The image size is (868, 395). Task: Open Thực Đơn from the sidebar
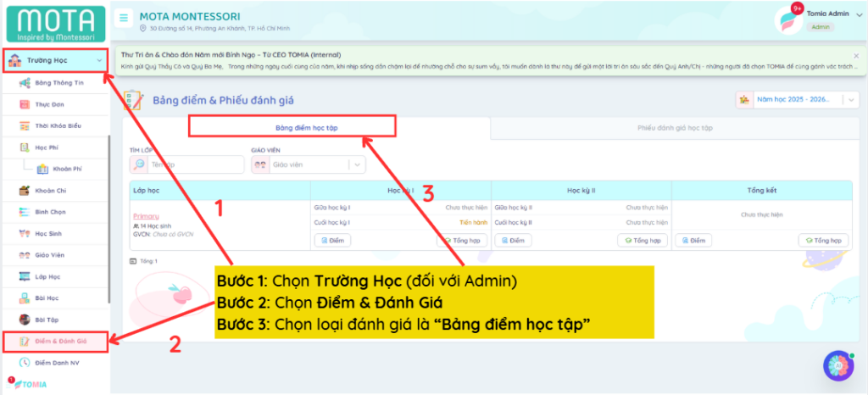pyautogui.click(x=49, y=104)
